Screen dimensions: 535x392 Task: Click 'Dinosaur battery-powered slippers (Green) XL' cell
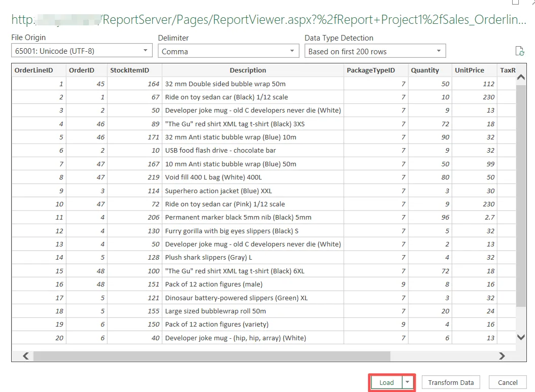tap(253, 298)
